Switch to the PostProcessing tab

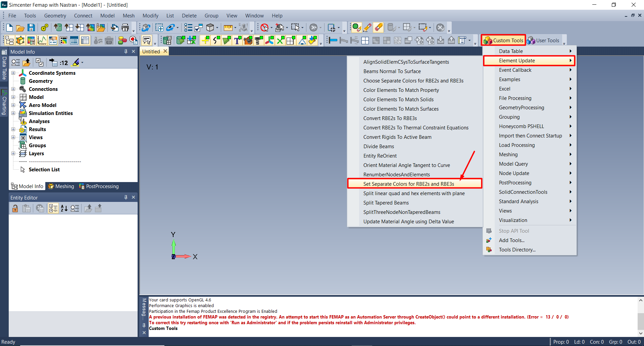click(99, 186)
